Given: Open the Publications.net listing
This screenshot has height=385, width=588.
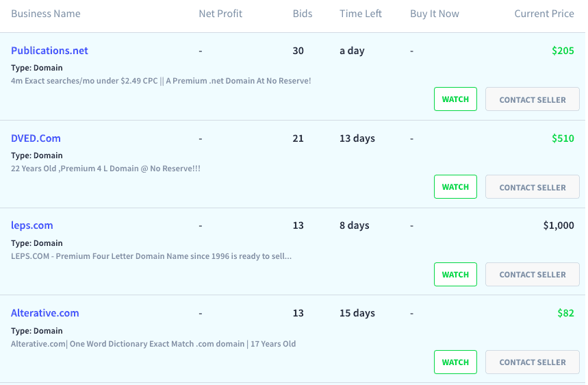Looking at the screenshot, I should point(49,51).
